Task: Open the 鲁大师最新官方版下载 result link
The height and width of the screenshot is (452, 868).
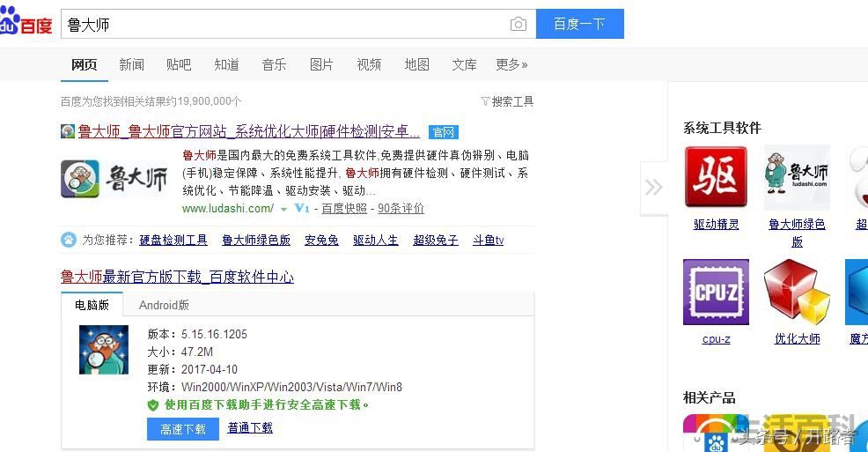Action: (177, 277)
